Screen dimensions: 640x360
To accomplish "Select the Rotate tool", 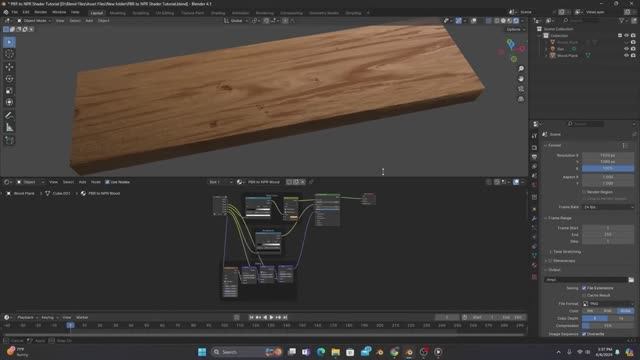I will [x=9, y=79].
